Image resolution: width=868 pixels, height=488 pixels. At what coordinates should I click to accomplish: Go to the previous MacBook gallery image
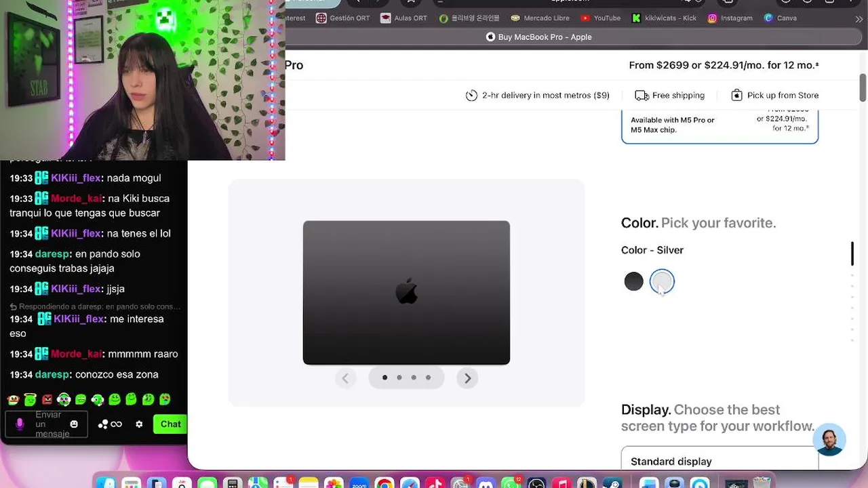click(x=345, y=378)
